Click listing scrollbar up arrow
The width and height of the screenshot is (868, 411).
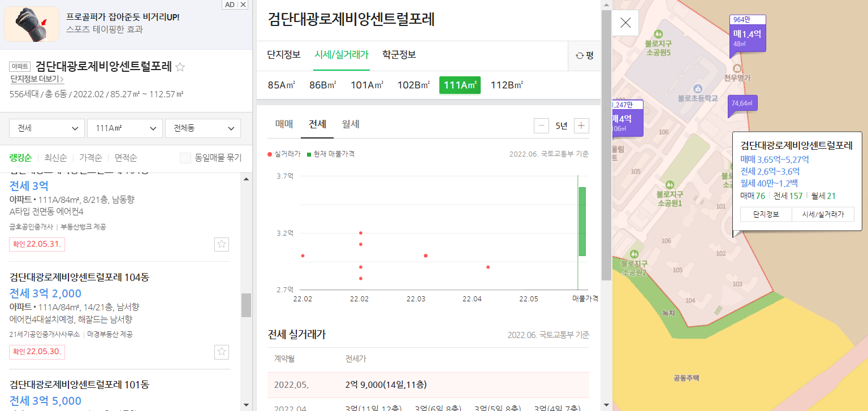coord(246,179)
